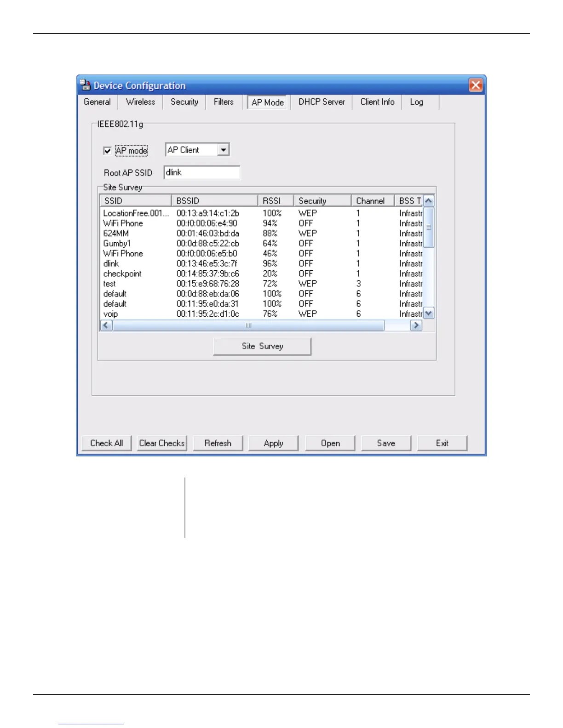Sort by the BSSID column header

[214, 201]
